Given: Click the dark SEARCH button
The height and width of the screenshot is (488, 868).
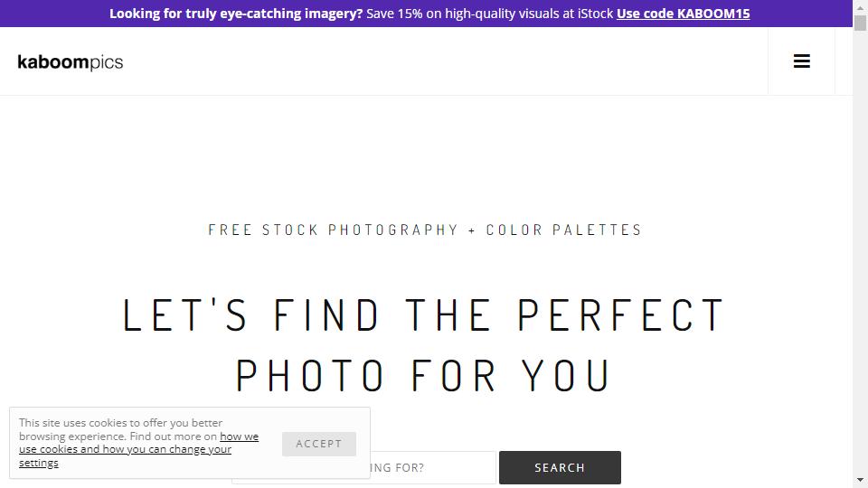Looking at the screenshot, I should pos(560,467).
